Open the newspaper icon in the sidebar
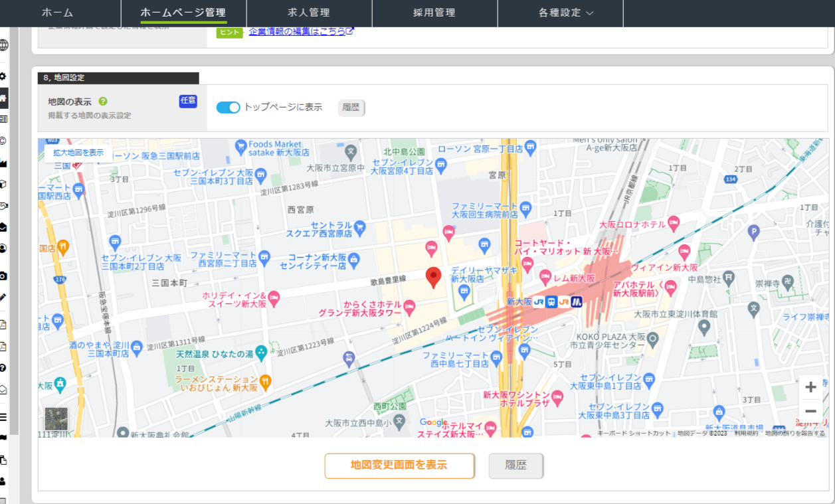The height and width of the screenshot is (504, 835). [3, 119]
